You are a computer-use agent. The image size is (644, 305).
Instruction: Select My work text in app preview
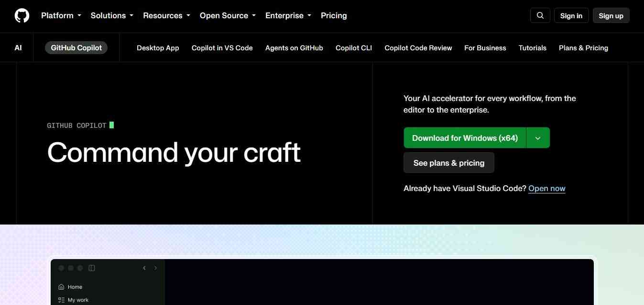tap(78, 300)
